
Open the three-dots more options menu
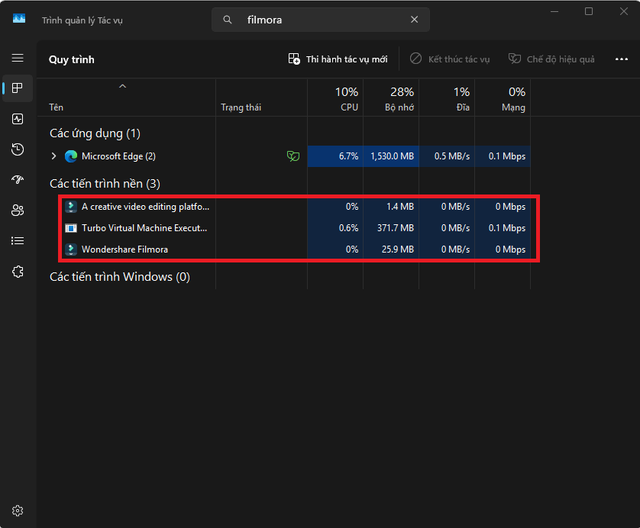point(621,59)
